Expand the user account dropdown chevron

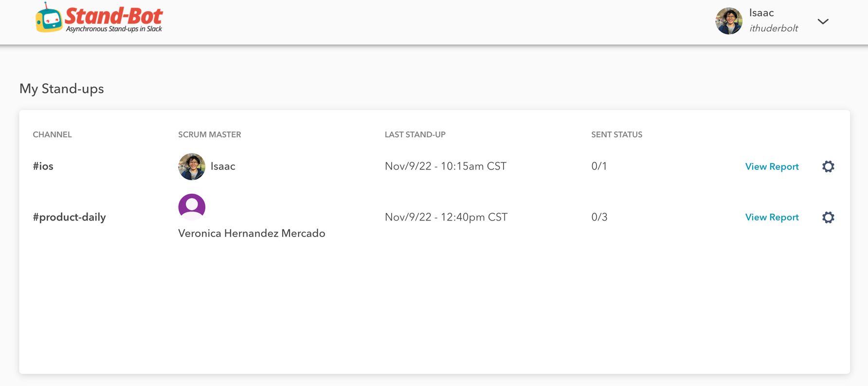(x=823, y=21)
